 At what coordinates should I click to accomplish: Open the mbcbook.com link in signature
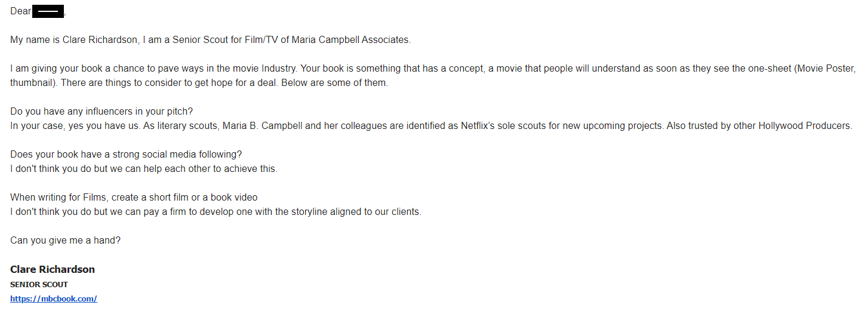[53, 299]
